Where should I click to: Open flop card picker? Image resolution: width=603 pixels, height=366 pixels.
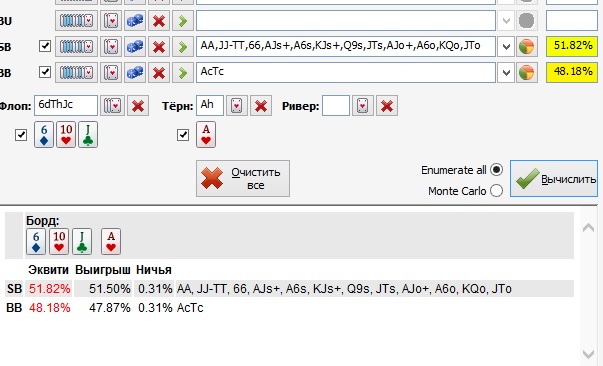[112, 105]
